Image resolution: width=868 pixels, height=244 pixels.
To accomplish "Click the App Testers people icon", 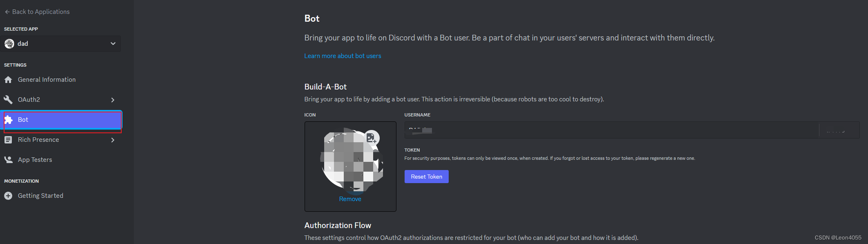I will point(8,160).
